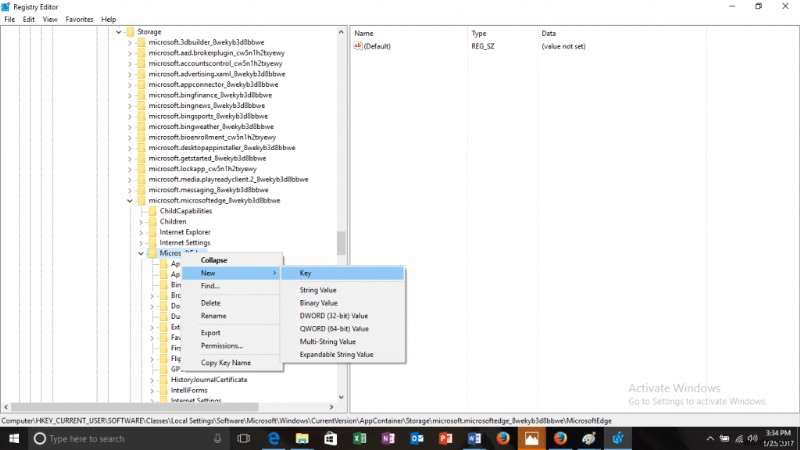Screen dimensions: 800x450
Task: Click the Windows Start button
Action: [x=14, y=438]
